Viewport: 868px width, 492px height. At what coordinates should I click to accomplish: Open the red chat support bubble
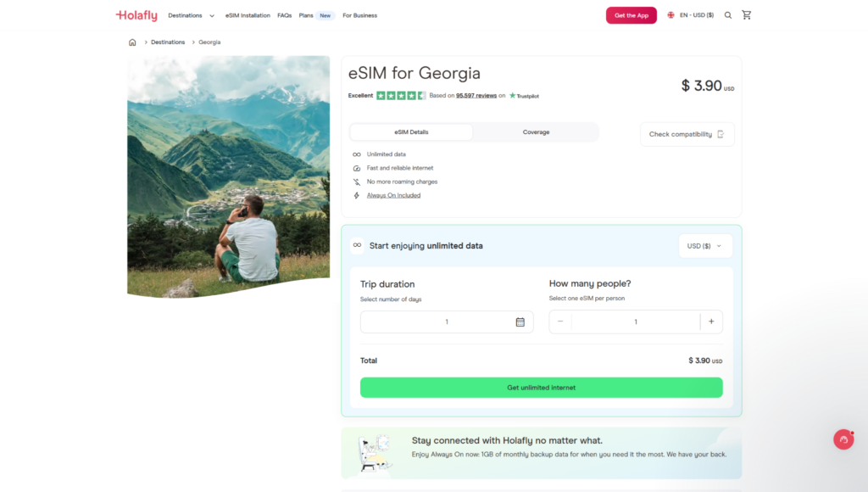(843, 439)
